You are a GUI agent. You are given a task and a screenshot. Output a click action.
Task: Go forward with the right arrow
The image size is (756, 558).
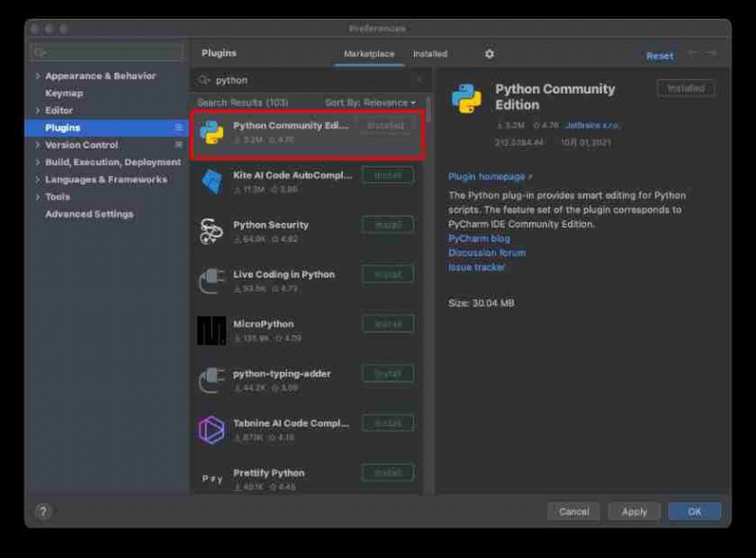(713, 53)
